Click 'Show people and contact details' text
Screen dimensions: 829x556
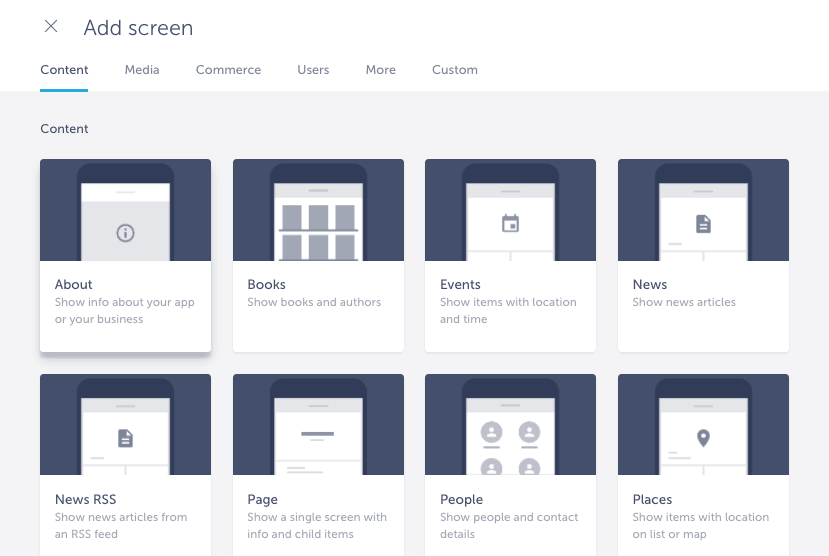tap(509, 525)
